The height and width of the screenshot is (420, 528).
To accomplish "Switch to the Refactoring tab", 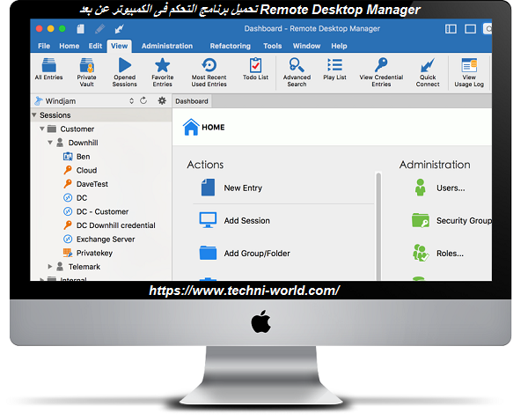I will [231, 46].
